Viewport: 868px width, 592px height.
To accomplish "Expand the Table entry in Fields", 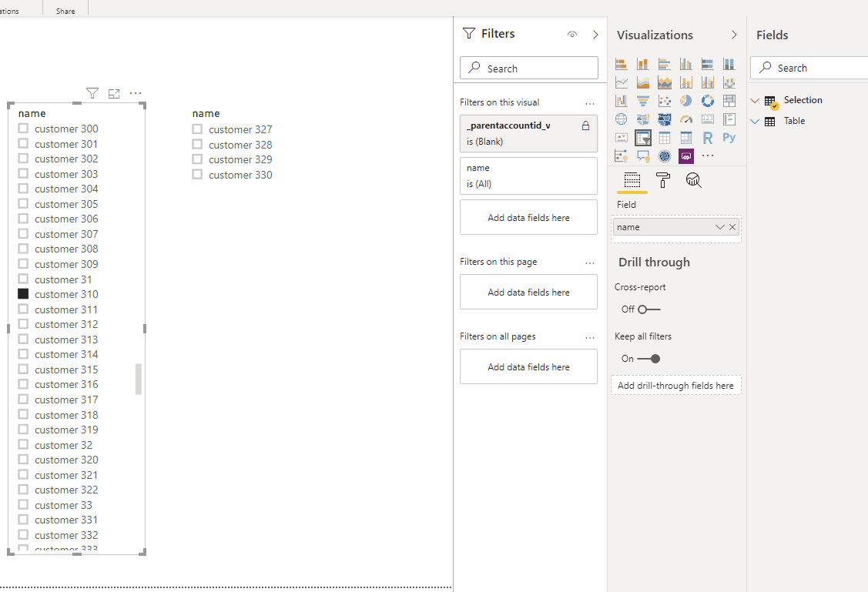I will 755,121.
